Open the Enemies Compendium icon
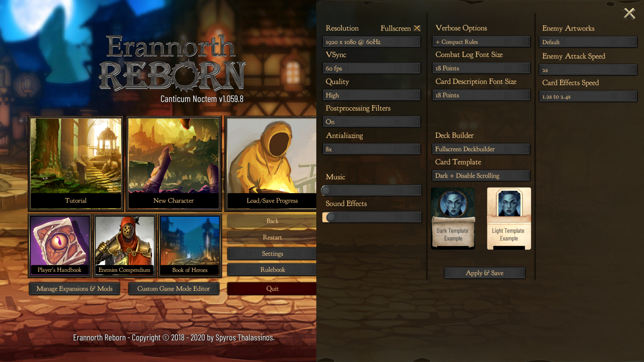Screen dimensions: 644x362 click(124, 246)
